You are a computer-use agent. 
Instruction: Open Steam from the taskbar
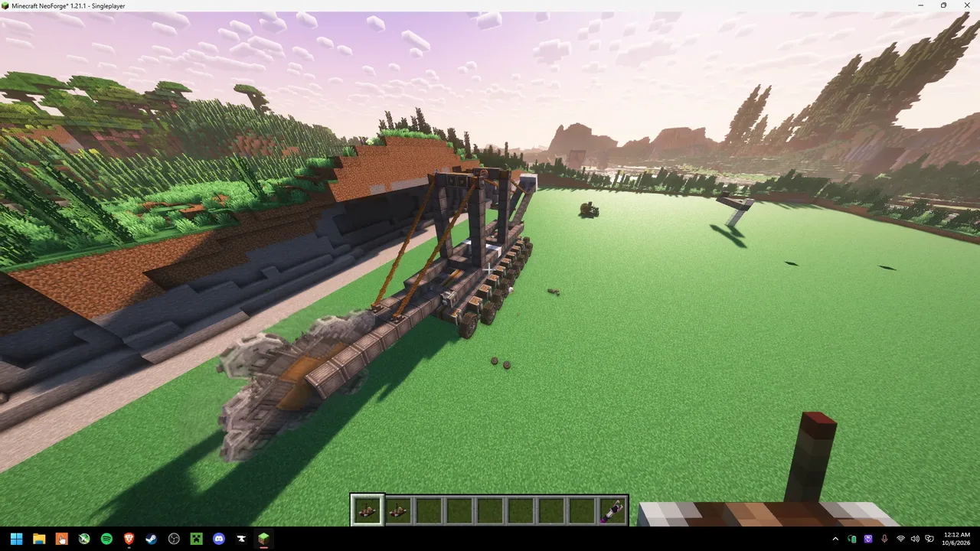[151, 539]
